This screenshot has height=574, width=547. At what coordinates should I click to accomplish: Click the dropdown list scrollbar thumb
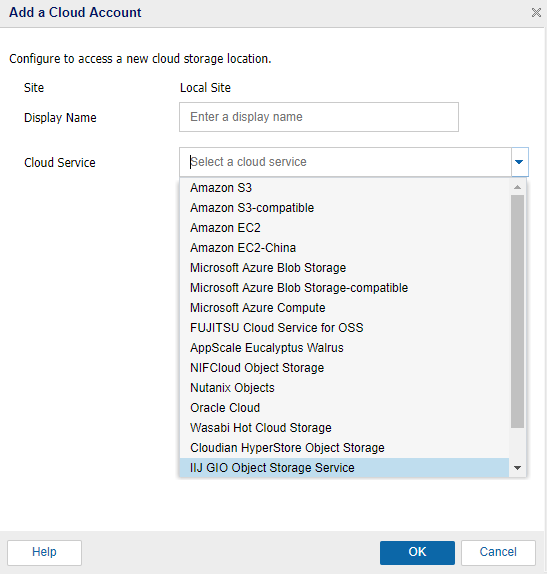tap(517, 311)
